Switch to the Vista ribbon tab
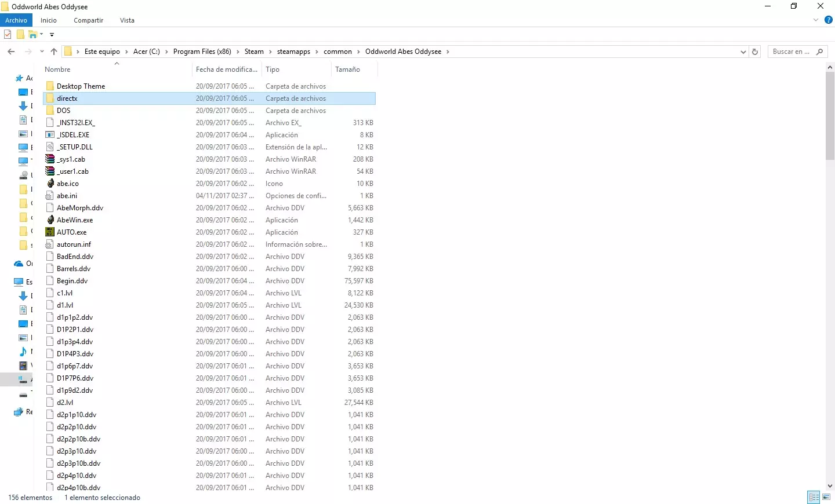This screenshot has width=835, height=504. click(127, 20)
